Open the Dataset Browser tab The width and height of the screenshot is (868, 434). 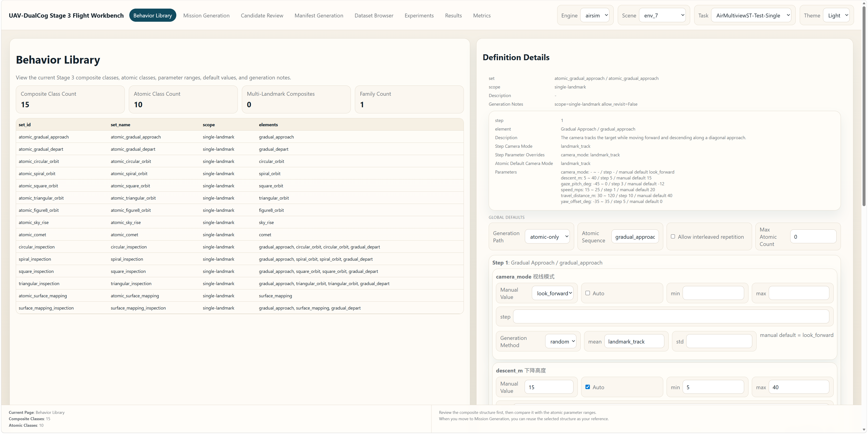(374, 16)
